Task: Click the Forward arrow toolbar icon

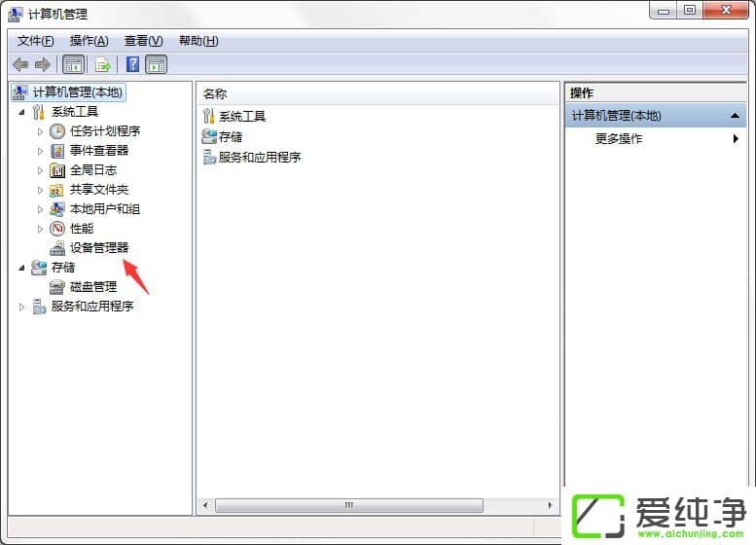Action: 43,64
